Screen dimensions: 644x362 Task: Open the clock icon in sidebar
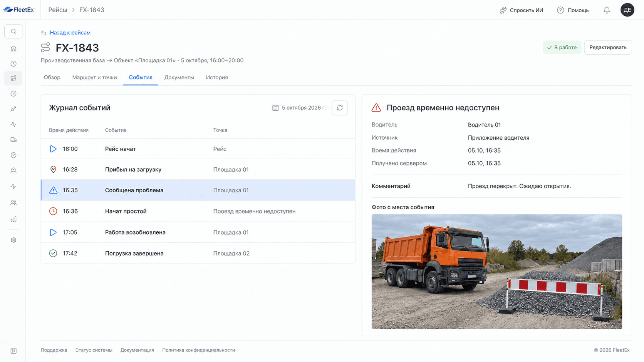pyautogui.click(x=13, y=63)
